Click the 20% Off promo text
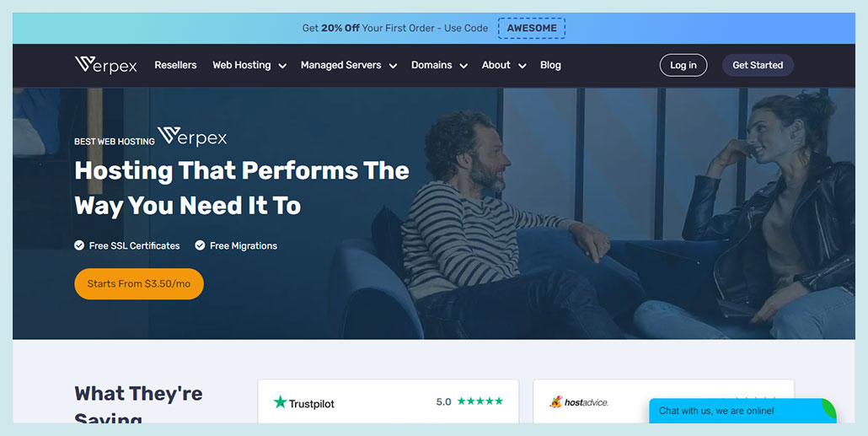868x436 pixels. 340,29
